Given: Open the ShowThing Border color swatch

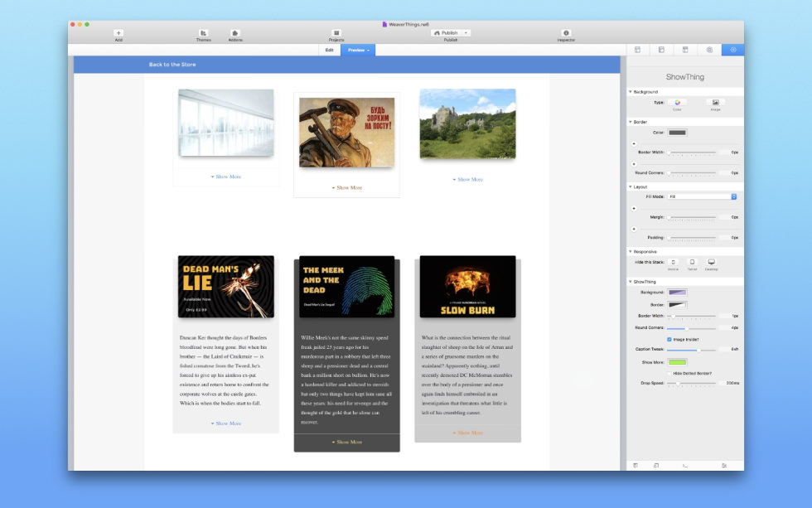Looking at the screenshot, I should (677, 305).
